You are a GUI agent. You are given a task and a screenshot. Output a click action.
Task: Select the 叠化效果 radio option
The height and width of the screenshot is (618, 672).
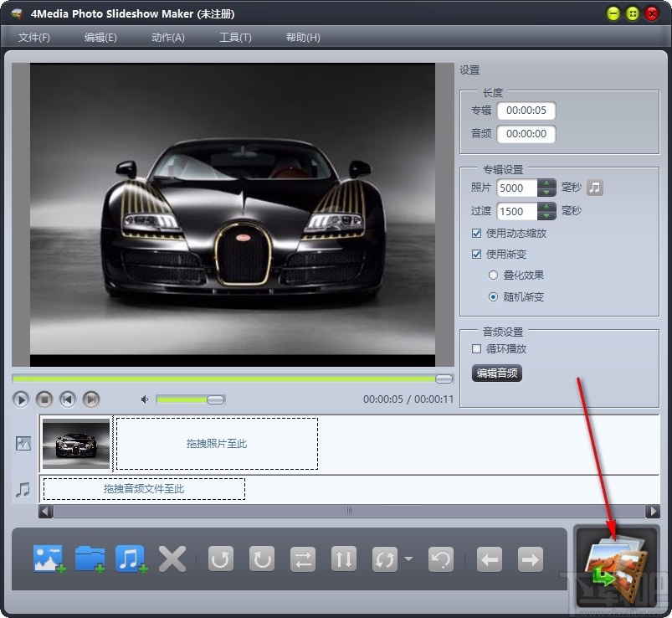tap(495, 275)
